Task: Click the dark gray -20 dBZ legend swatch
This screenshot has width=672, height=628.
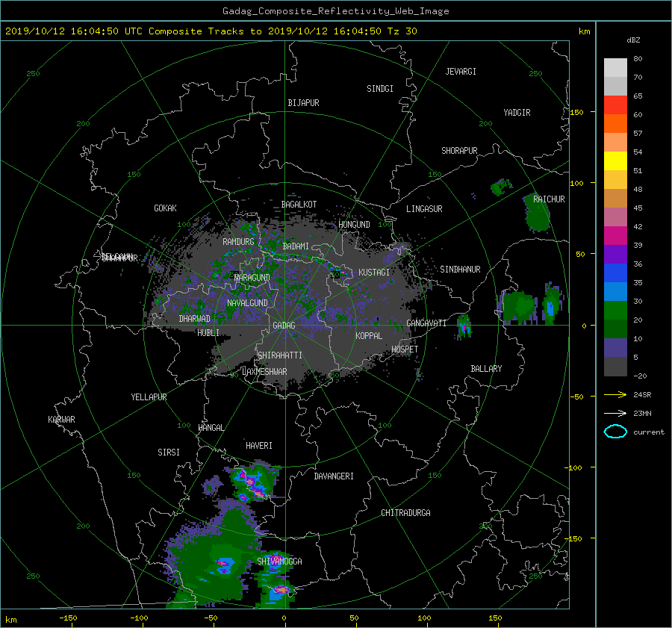Action: click(x=615, y=367)
